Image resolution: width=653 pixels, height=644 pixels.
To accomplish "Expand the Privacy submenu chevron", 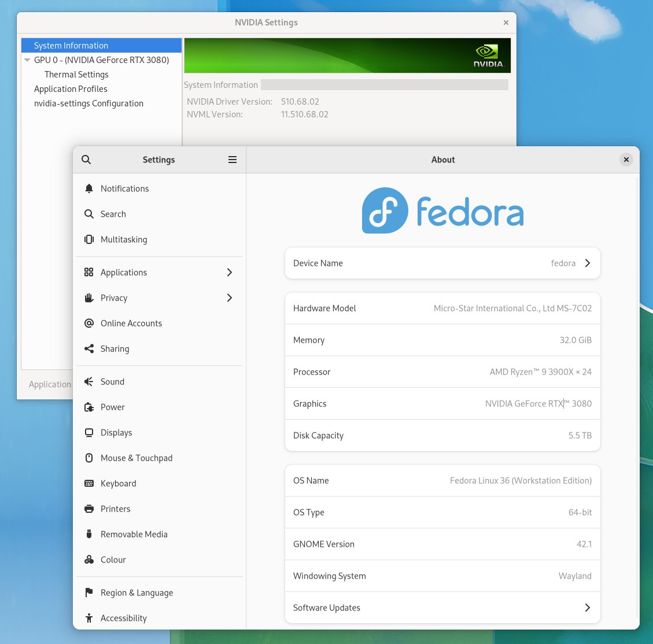I will pyautogui.click(x=230, y=298).
